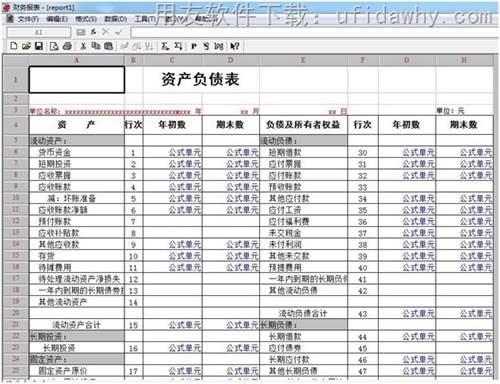Click the Cut scissors icon
The image size is (500, 384).
coord(83,46)
